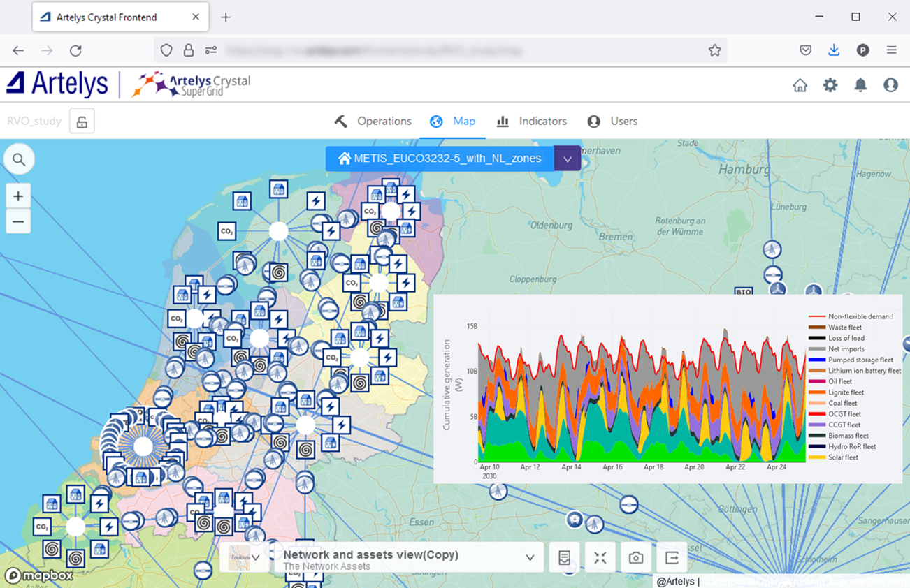
Task: Open the basemap style dropdown
Action: (245, 558)
